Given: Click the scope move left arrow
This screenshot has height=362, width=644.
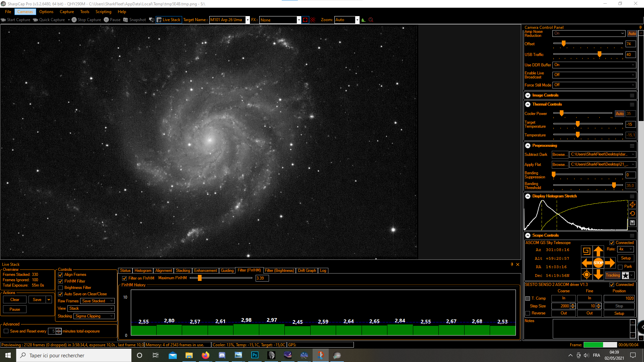Looking at the screenshot, I should pyautogui.click(x=587, y=263).
